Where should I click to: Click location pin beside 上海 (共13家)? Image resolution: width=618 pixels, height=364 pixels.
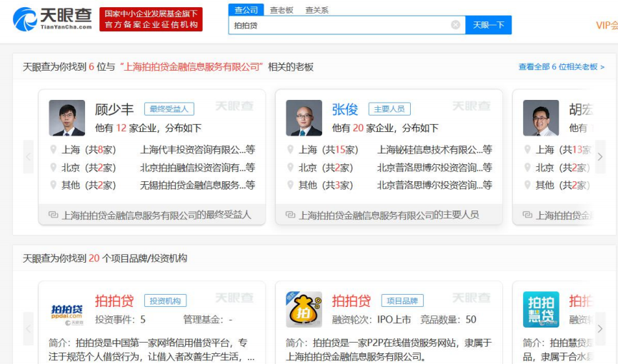[x=527, y=149]
